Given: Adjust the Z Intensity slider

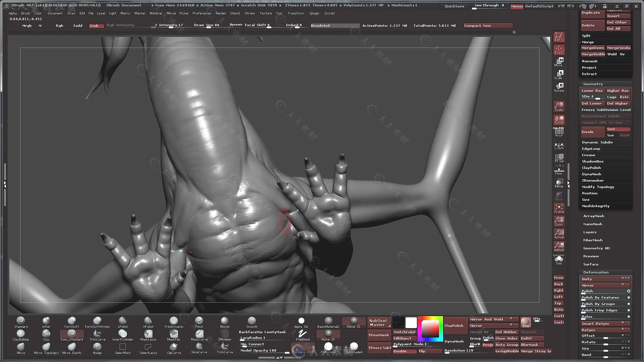Looking at the screenshot, I should [x=169, y=25].
